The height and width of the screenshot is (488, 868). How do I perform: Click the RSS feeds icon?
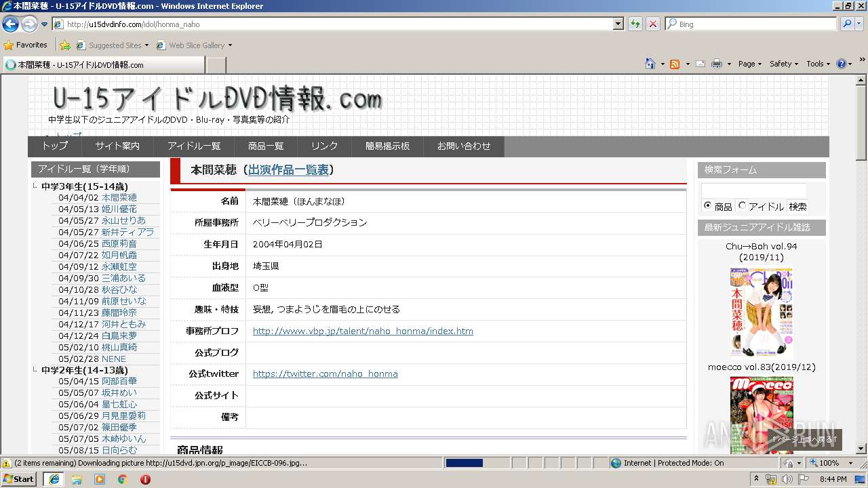click(x=675, y=64)
